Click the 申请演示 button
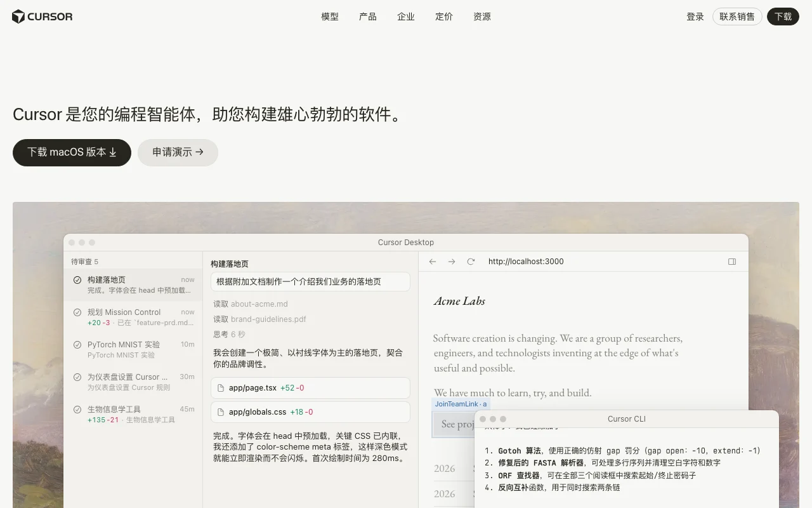The width and height of the screenshot is (812, 508). click(x=178, y=152)
